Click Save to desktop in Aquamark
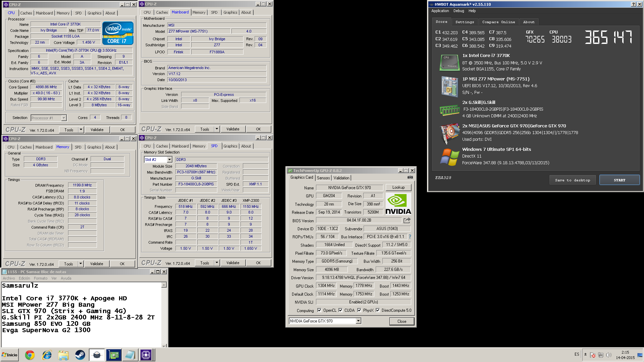The image size is (644, 362). (x=573, y=180)
